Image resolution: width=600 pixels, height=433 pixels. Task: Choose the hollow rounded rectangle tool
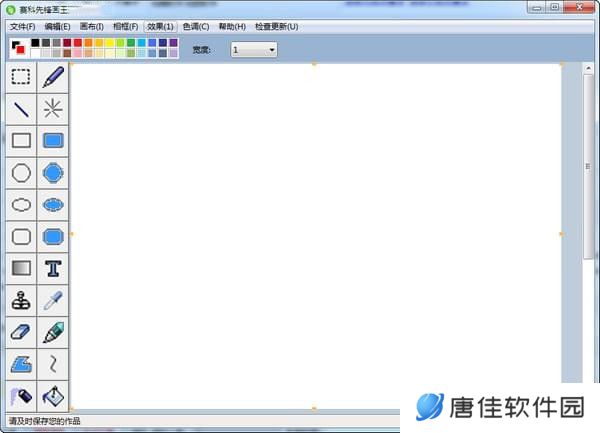click(21, 237)
